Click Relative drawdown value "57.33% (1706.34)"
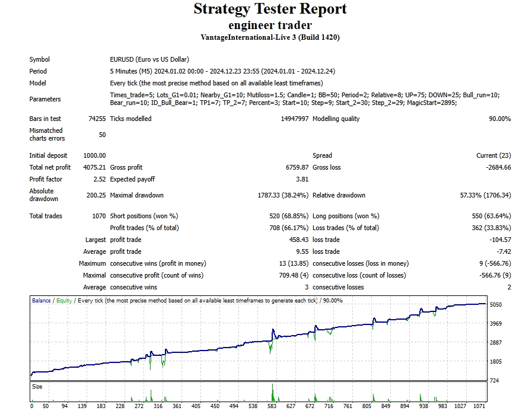532x414 pixels. 486,195
